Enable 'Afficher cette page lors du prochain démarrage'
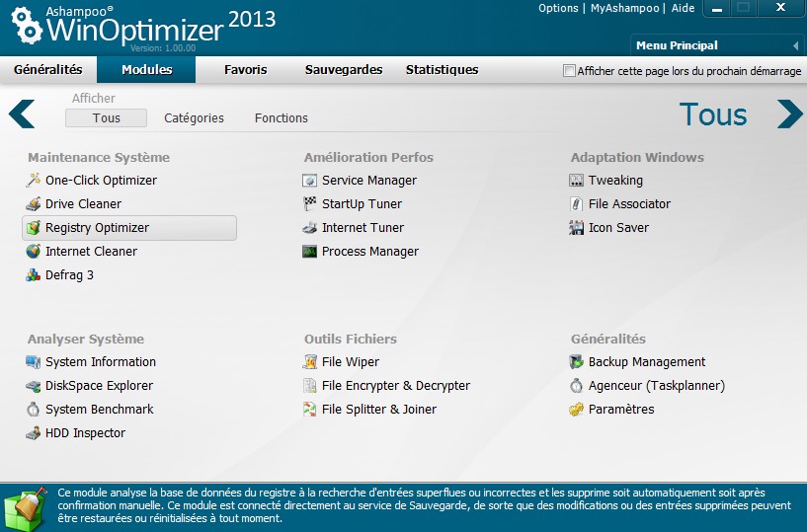This screenshot has height=532, width=807. click(x=569, y=70)
